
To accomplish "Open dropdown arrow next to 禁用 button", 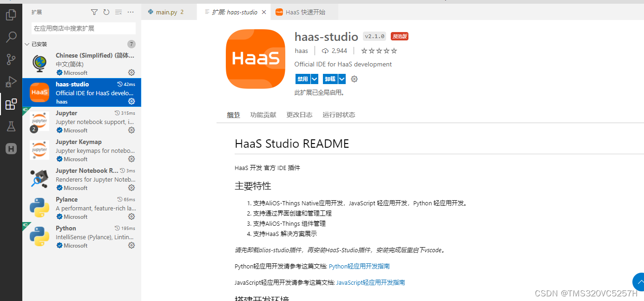I will 315,79.
